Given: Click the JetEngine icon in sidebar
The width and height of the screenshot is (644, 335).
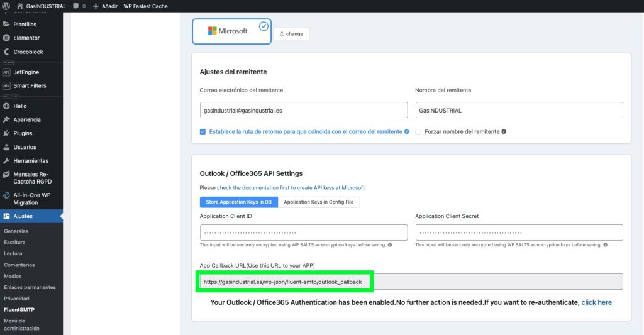Looking at the screenshot, I should pyautogui.click(x=6, y=72).
